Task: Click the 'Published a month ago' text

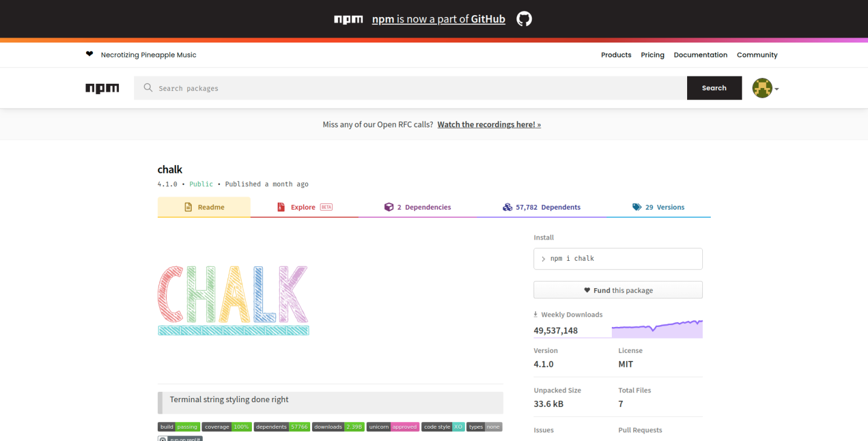Action: coord(266,184)
